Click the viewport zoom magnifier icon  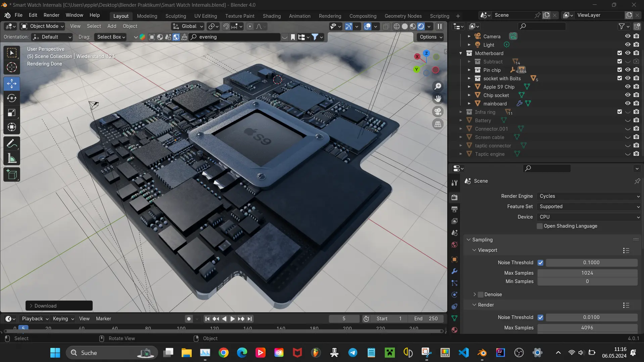pos(438,86)
